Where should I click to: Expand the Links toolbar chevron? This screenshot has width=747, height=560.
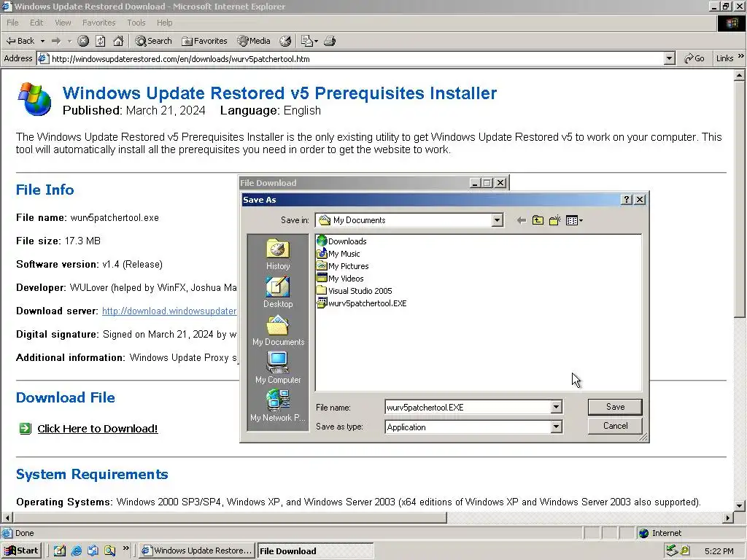tap(741, 57)
